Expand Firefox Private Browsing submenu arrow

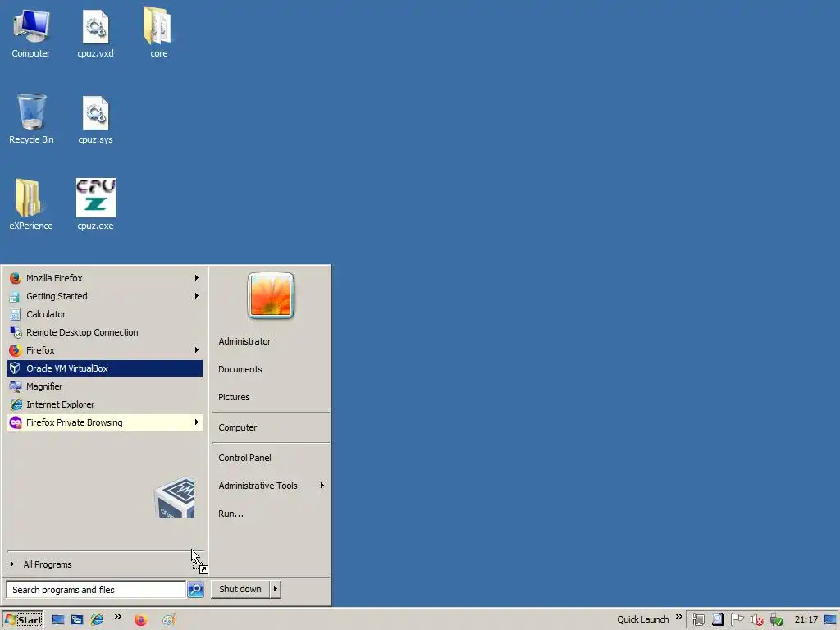tap(197, 422)
